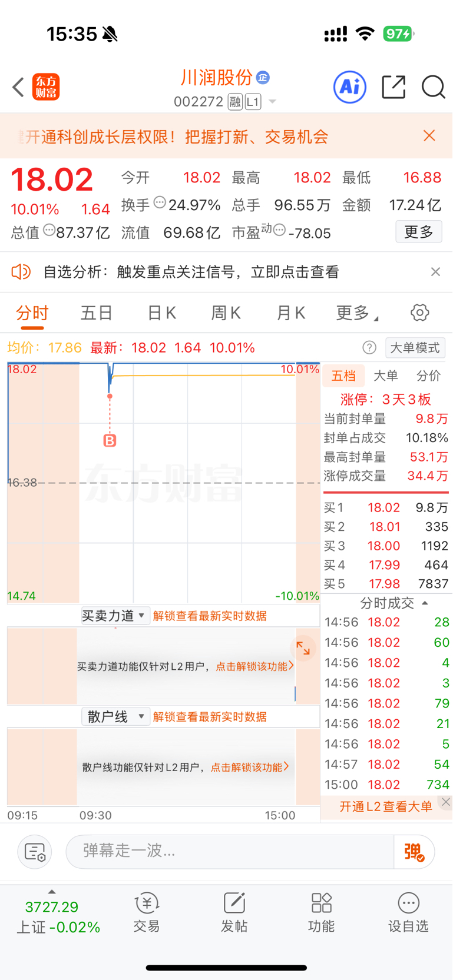The image size is (453, 980).
Task: Tap the back arrow icon
Action: (18, 87)
